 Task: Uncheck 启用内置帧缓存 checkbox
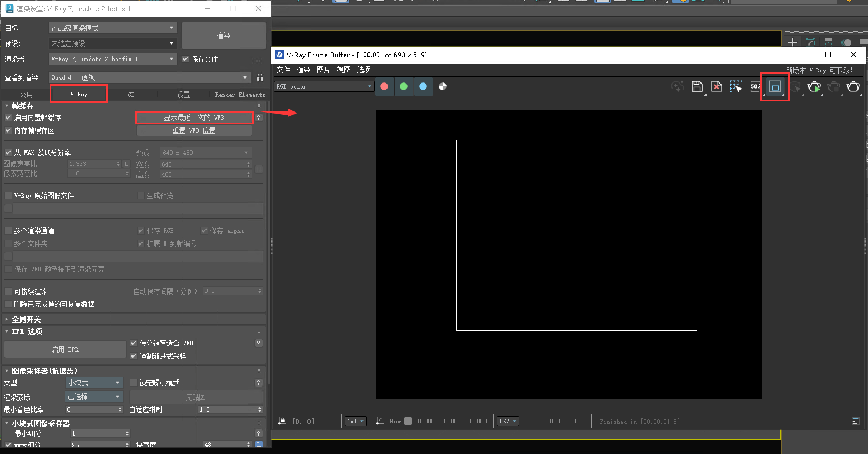[x=8, y=118]
